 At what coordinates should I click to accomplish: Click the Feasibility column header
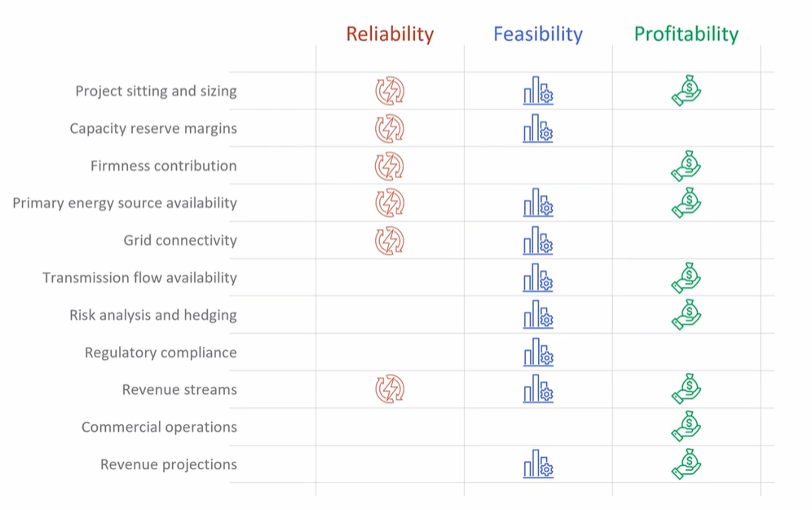point(538,34)
